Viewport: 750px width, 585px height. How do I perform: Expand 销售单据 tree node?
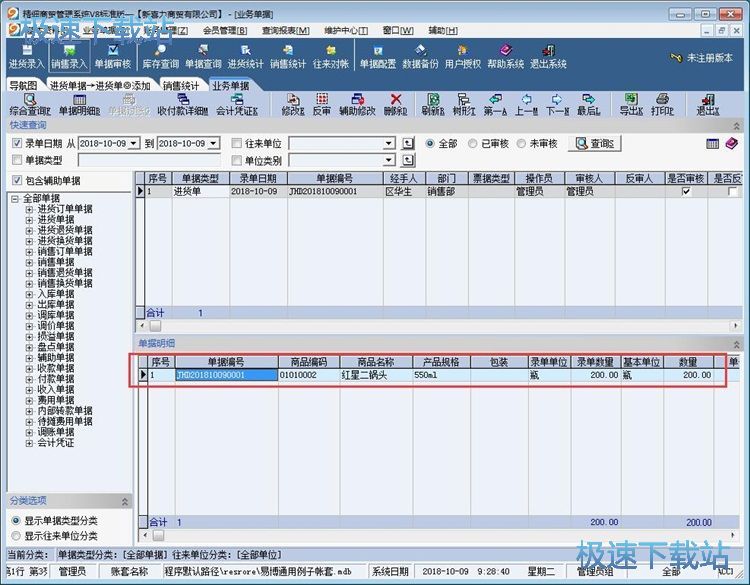(29, 262)
